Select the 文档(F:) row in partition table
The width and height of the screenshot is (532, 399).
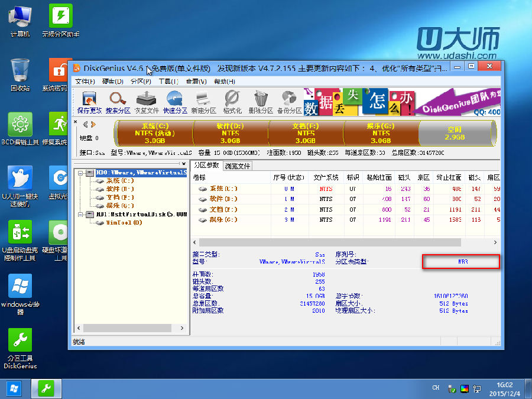pos(345,209)
